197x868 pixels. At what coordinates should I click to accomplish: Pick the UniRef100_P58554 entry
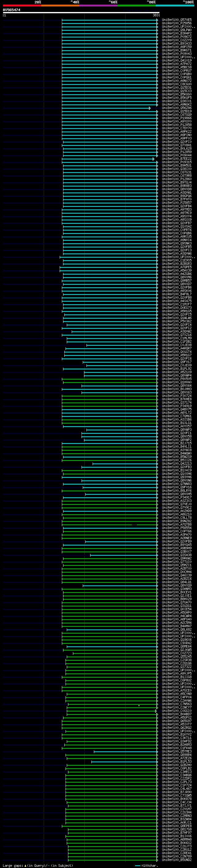[177, 528]
